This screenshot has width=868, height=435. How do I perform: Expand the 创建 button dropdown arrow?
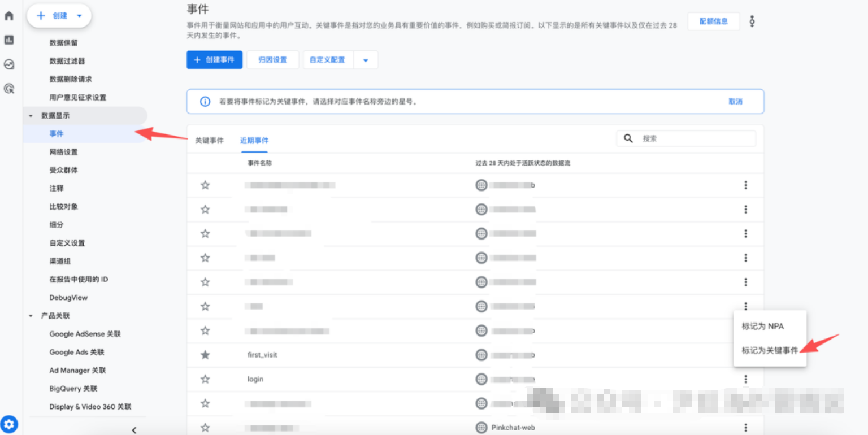(x=79, y=16)
